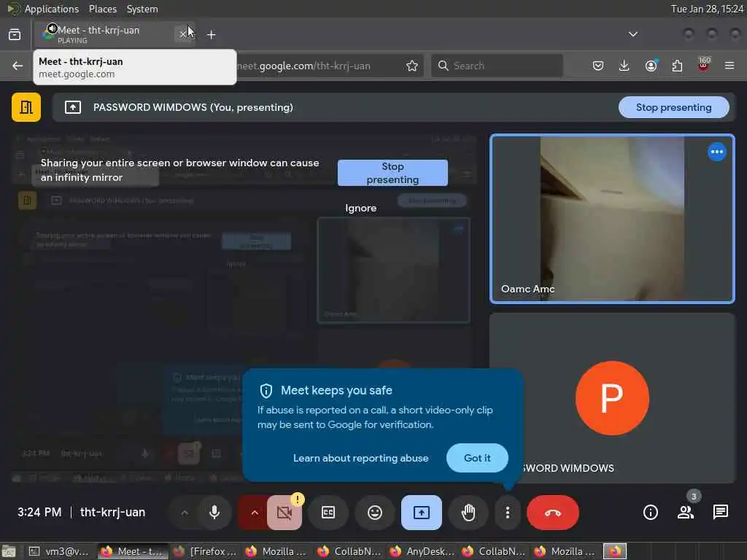This screenshot has height=560, width=747.
Task: Click the participant count badge 3
Action: pyautogui.click(x=694, y=496)
